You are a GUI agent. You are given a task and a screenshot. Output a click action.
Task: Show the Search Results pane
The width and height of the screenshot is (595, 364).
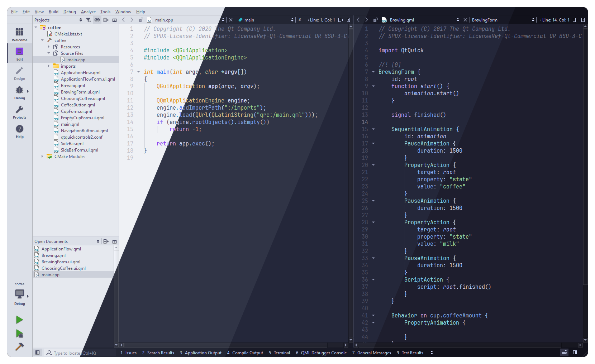(x=158, y=353)
